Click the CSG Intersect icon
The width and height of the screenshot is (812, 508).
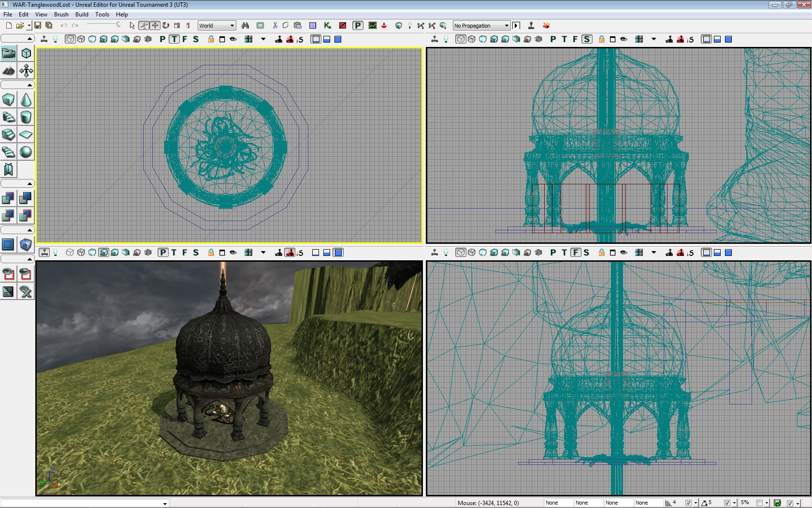click(x=9, y=215)
